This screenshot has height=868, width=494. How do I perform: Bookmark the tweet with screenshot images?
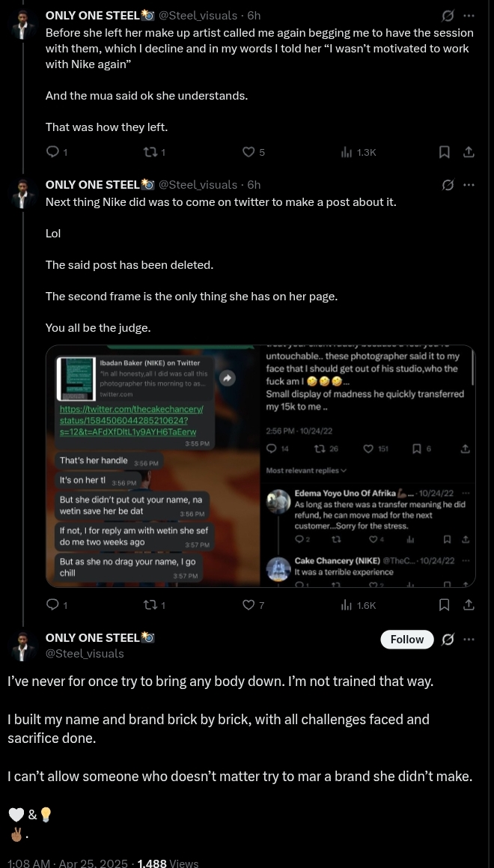(x=444, y=605)
